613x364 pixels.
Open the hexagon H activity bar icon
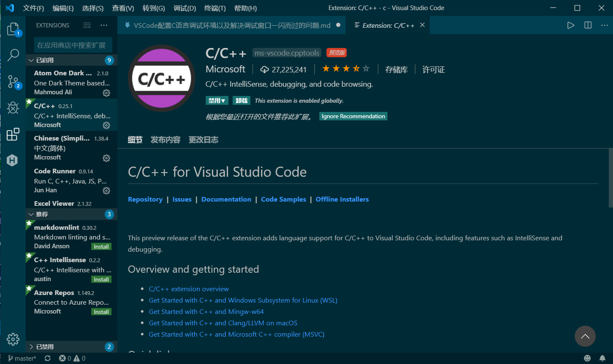(12, 160)
